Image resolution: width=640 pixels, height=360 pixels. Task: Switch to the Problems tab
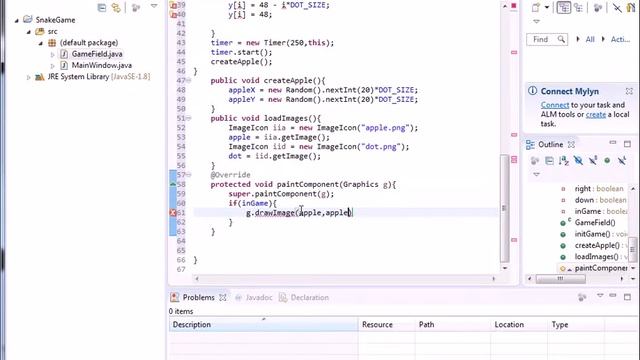point(198,298)
